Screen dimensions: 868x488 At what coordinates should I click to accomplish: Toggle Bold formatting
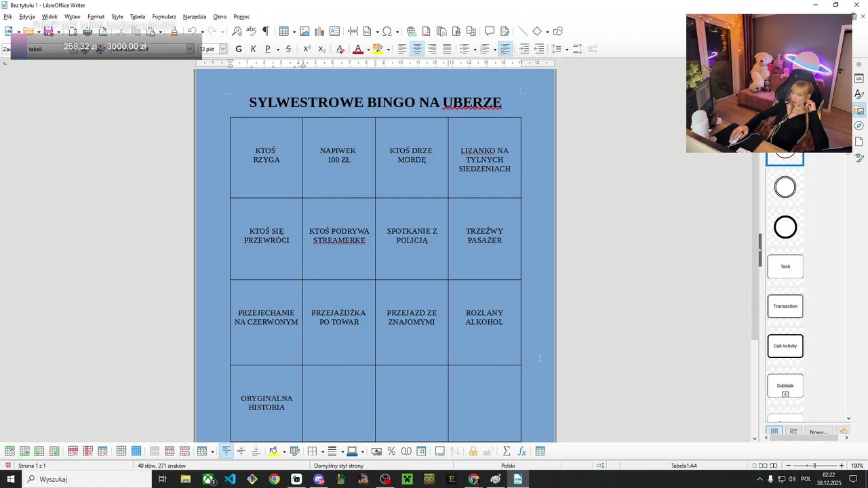pyautogui.click(x=238, y=49)
